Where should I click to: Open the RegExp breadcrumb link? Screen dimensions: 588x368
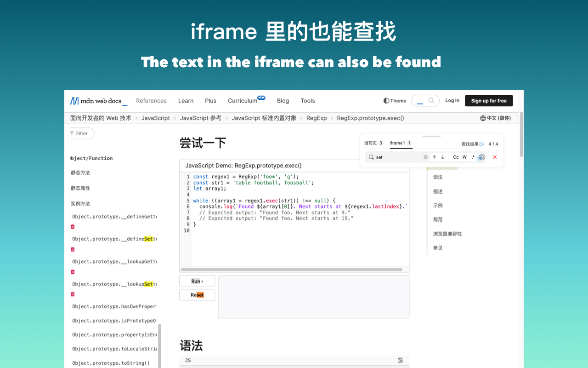tap(317, 118)
